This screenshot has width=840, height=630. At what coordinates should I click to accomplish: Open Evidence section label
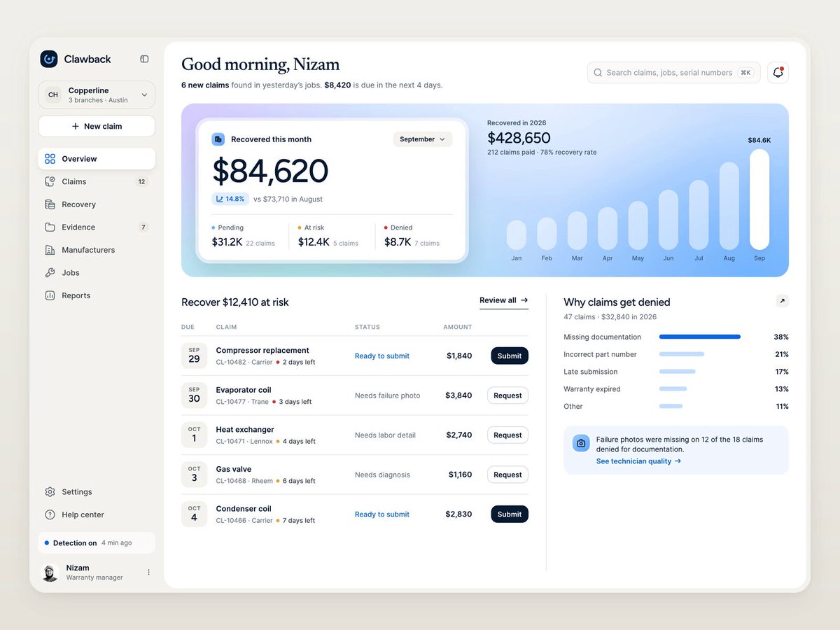[78, 227]
